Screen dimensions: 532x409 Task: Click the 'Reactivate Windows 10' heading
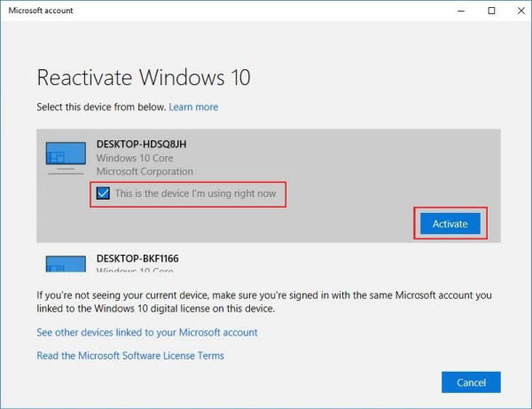144,77
